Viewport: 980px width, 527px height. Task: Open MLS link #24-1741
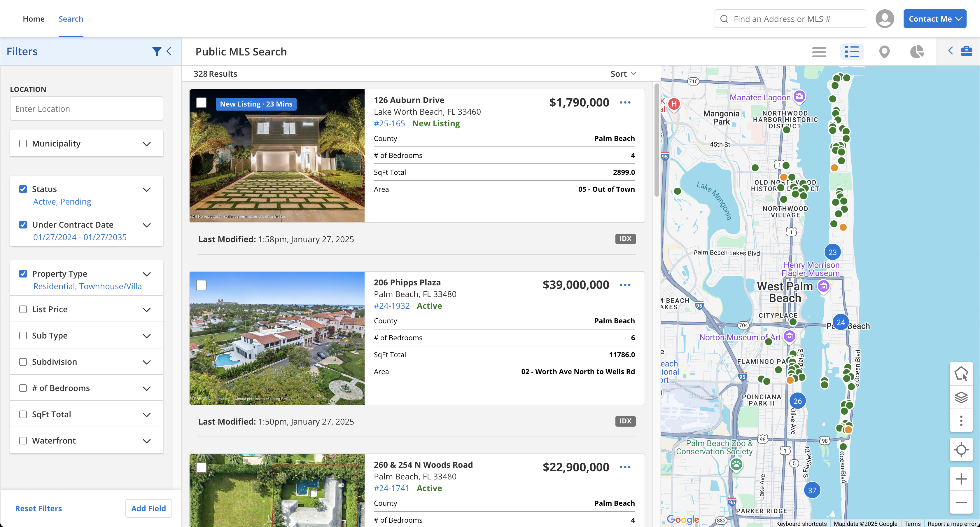(391, 488)
